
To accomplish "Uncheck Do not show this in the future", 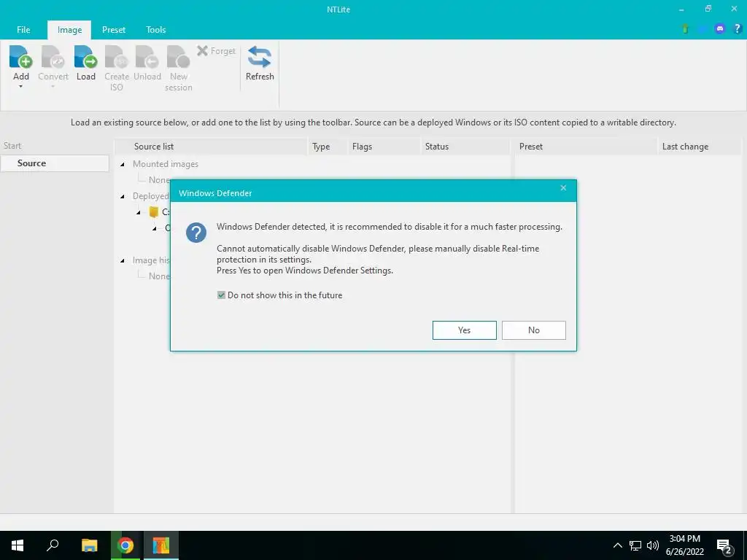I will 221,295.
